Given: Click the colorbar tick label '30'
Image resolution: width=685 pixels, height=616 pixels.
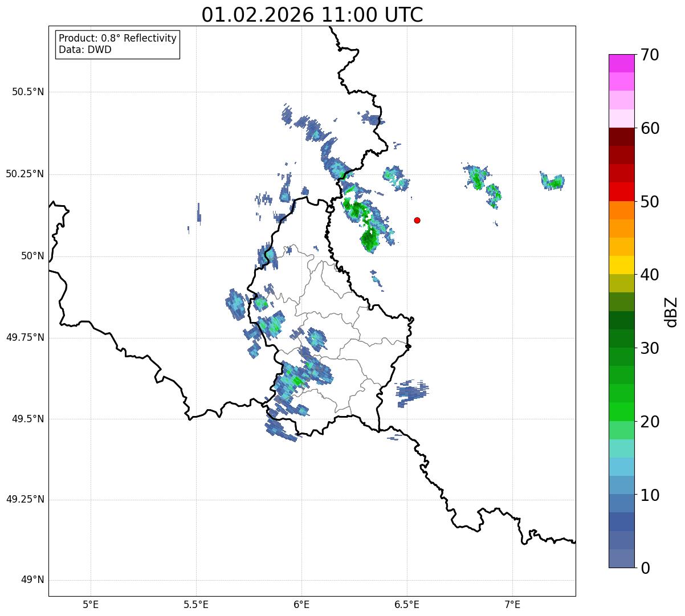Looking at the screenshot, I should (x=650, y=348).
